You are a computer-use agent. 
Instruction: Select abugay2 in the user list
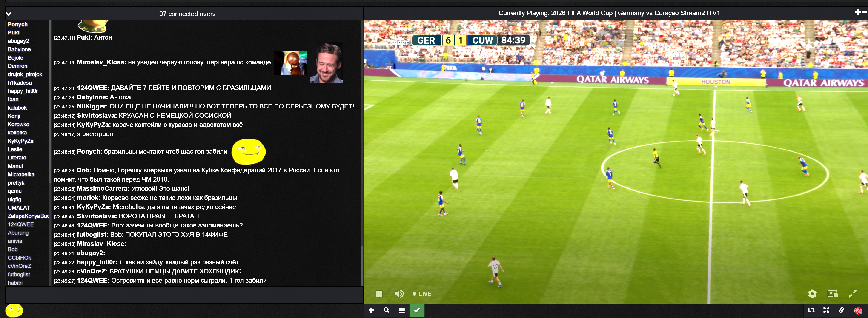[x=19, y=41]
